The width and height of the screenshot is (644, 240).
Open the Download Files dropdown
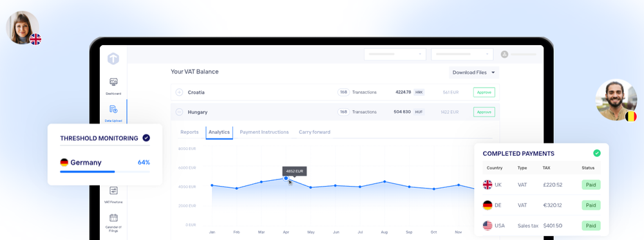click(x=474, y=73)
